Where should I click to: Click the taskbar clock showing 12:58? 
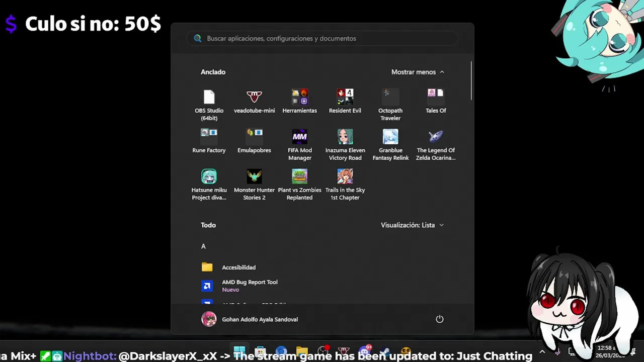point(610,351)
